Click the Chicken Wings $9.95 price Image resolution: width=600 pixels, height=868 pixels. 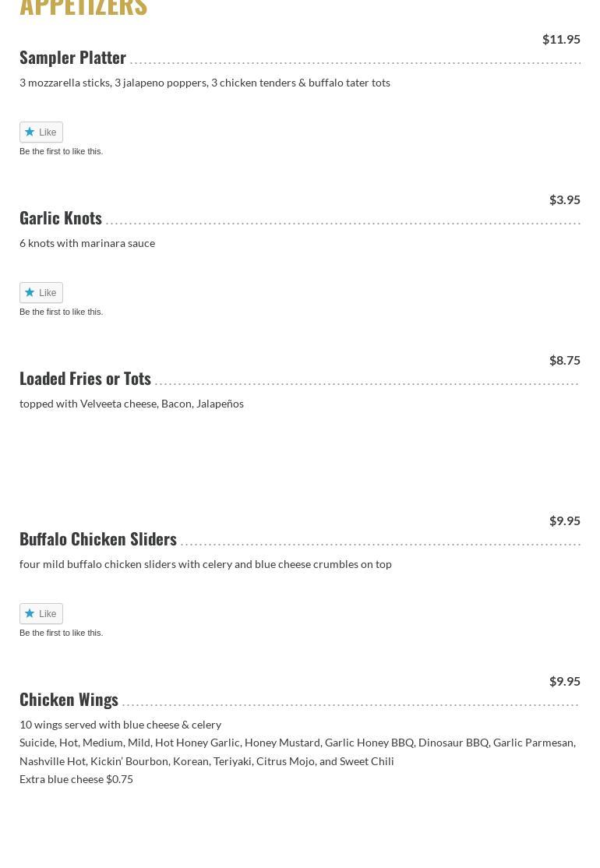564,681
